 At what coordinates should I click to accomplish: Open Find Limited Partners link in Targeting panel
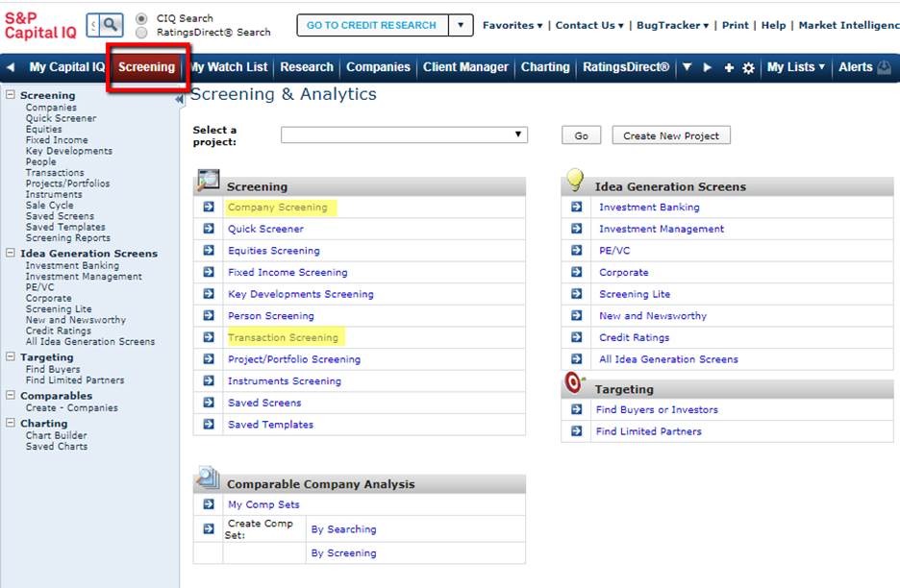(x=649, y=431)
